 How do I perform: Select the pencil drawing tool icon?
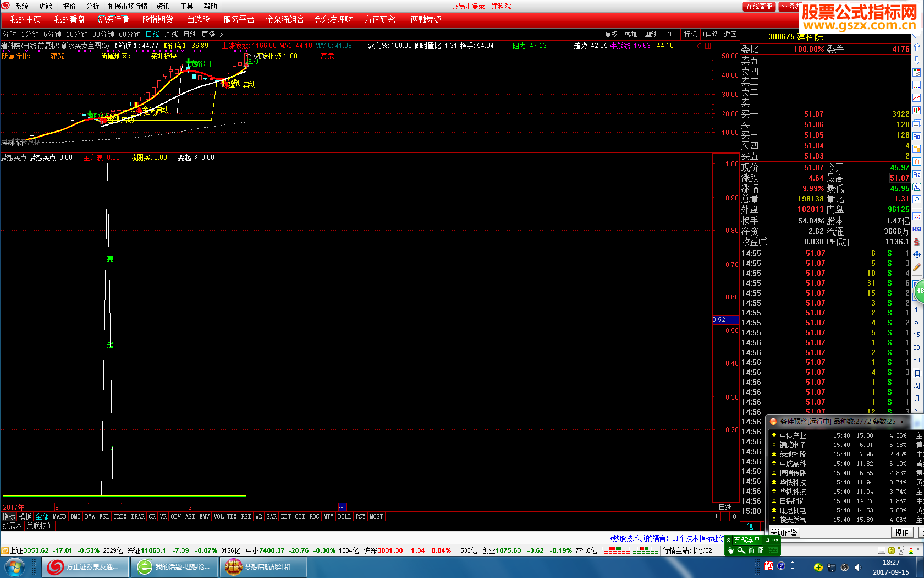click(916, 267)
